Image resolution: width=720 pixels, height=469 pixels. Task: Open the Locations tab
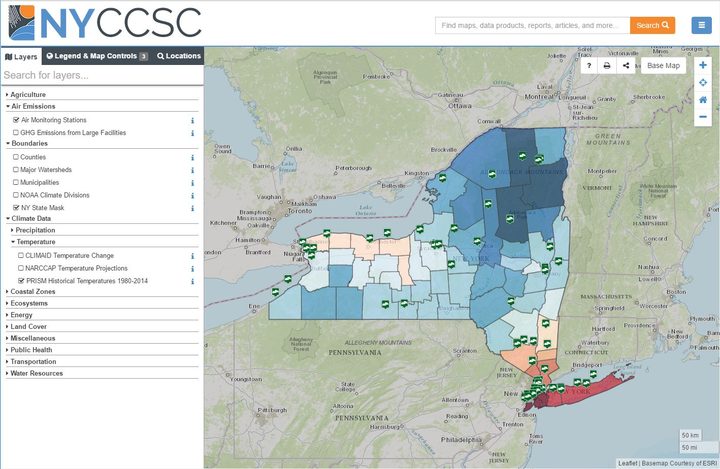[x=179, y=56]
